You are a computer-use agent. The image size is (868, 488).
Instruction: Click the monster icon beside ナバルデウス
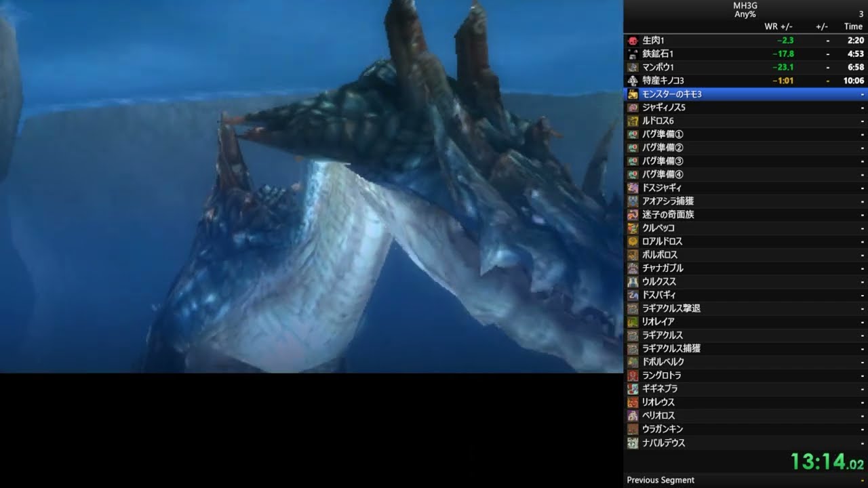[633, 443]
